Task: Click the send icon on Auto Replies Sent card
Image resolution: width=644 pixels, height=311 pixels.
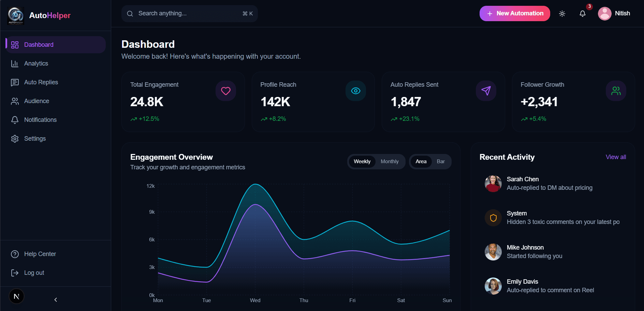Action: pos(486,91)
